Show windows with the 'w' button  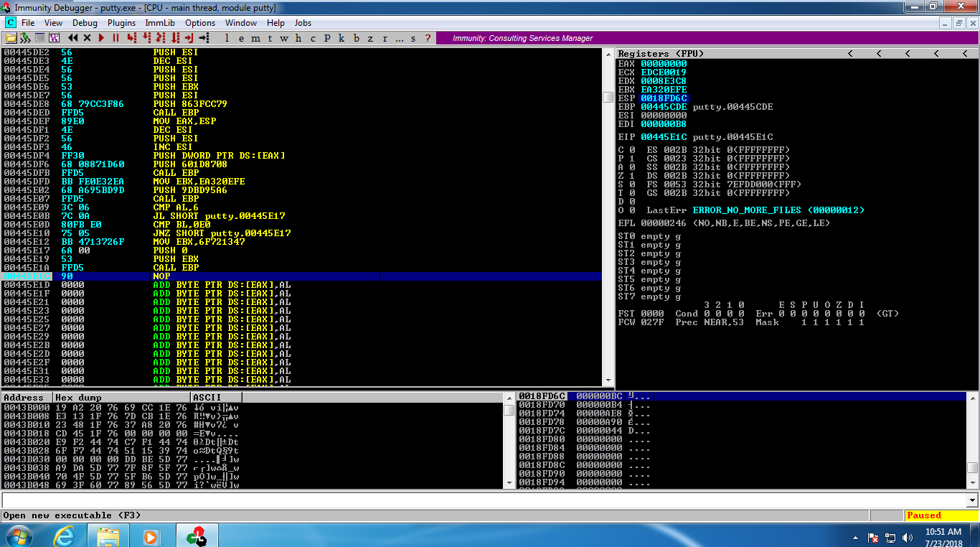point(285,38)
